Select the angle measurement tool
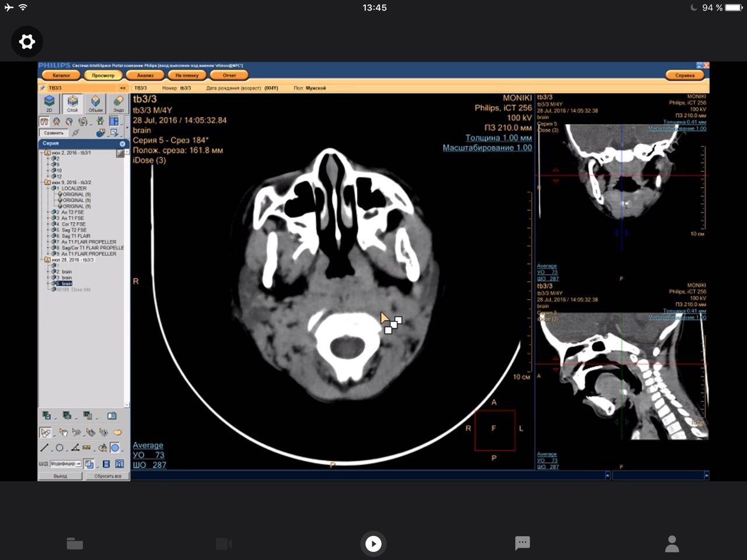The width and height of the screenshot is (747, 560). pos(75,448)
